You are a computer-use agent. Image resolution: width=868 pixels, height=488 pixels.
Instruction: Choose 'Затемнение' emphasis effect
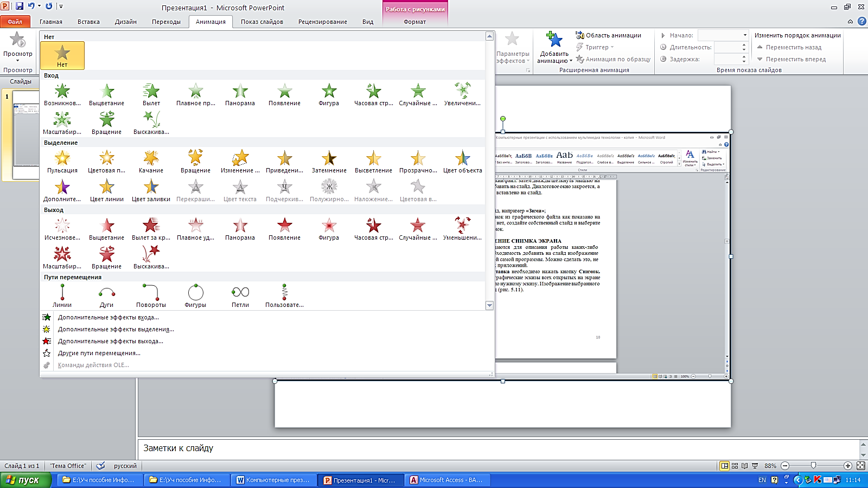pyautogui.click(x=329, y=162)
